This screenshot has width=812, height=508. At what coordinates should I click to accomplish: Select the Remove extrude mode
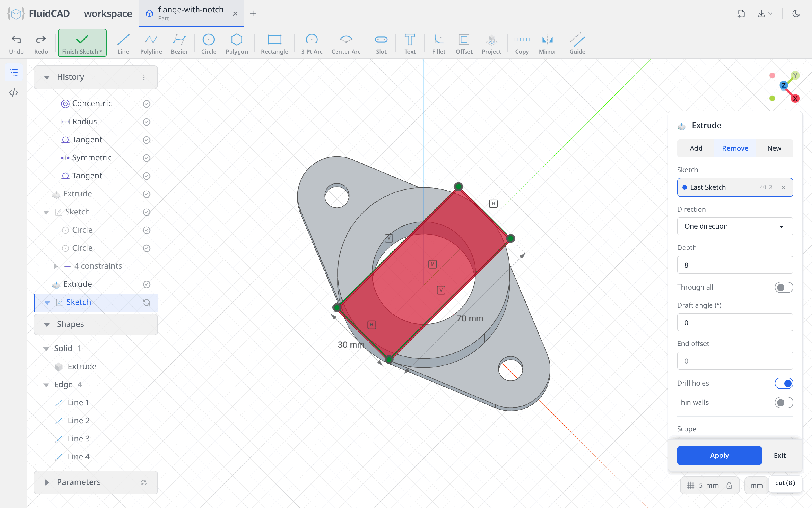pyautogui.click(x=735, y=148)
